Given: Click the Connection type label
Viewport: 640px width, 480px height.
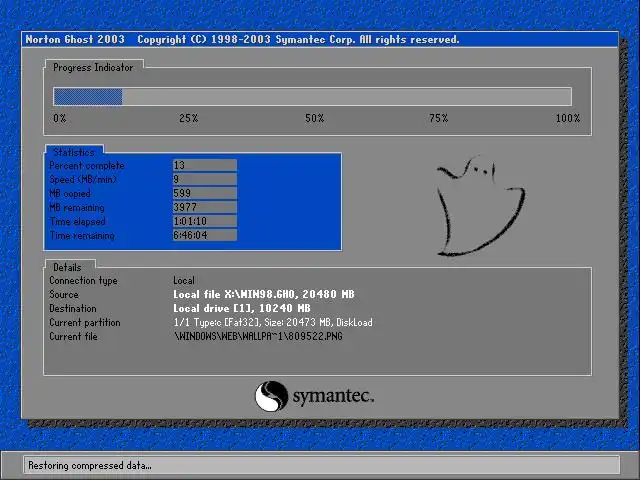Looking at the screenshot, I should [x=83, y=280].
